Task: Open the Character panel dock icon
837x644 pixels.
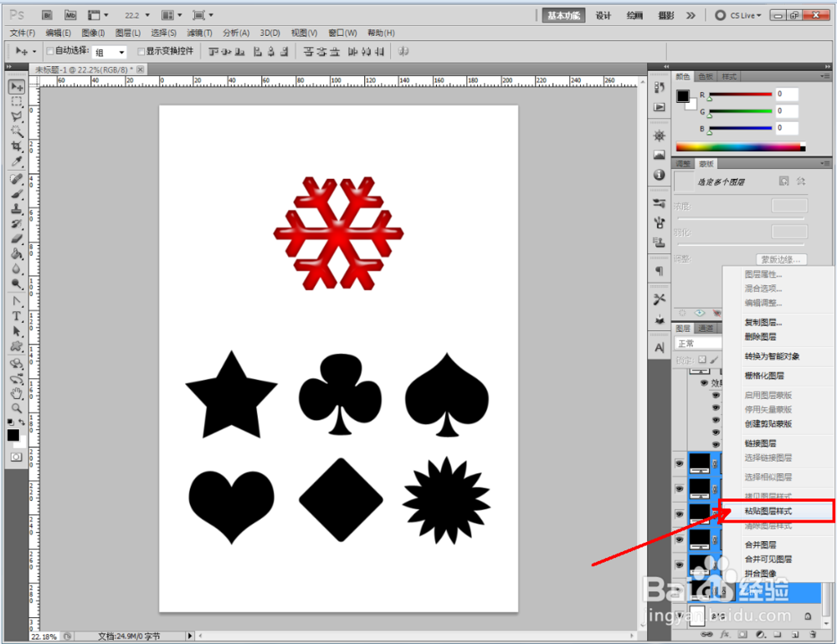Action: tap(660, 348)
